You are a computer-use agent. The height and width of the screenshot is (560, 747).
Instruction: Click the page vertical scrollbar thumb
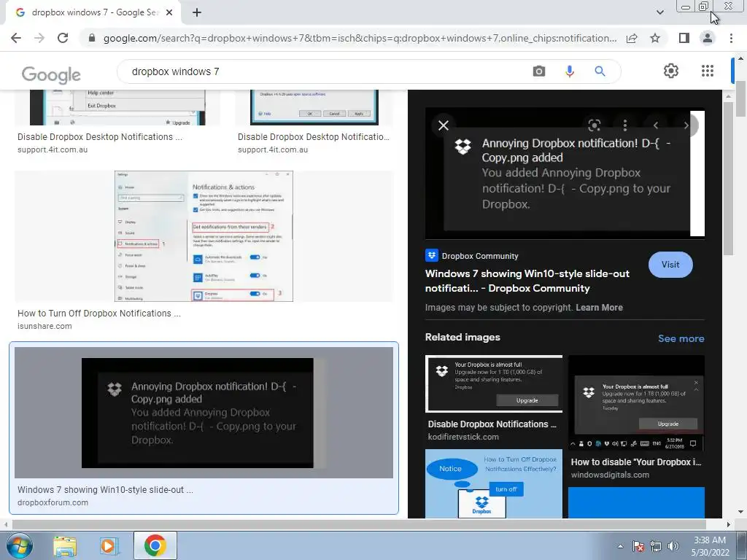740,99
